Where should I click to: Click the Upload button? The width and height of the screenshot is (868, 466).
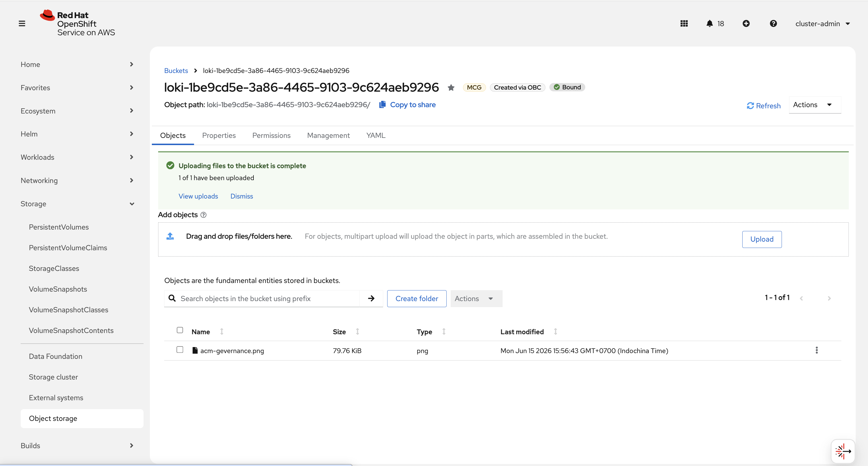click(762, 239)
